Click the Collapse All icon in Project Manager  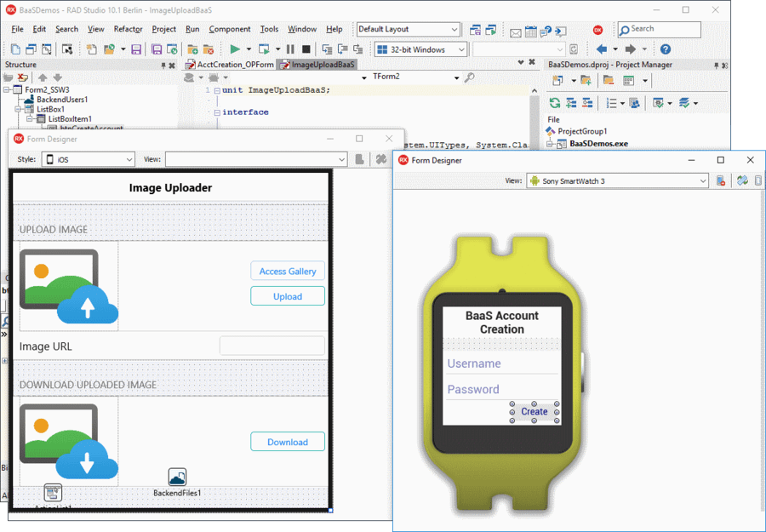[587, 103]
